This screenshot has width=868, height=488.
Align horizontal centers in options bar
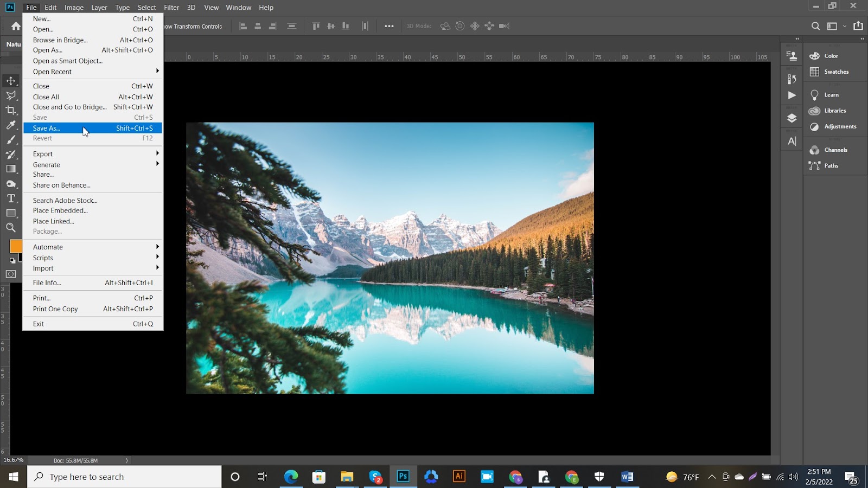coord(258,26)
